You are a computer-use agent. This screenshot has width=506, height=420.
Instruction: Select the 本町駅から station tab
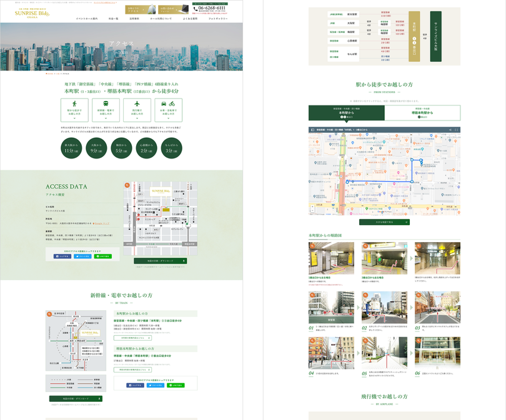click(x=346, y=113)
